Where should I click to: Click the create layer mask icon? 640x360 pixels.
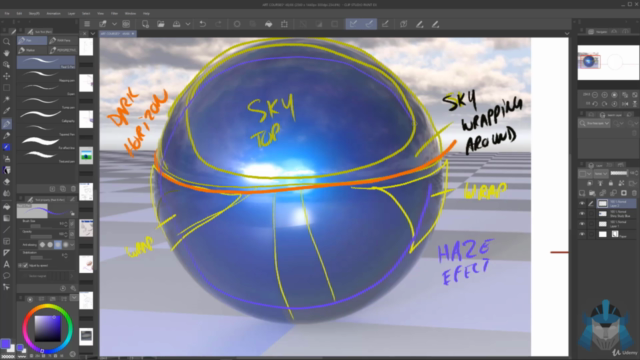click(x=624, y=193)
